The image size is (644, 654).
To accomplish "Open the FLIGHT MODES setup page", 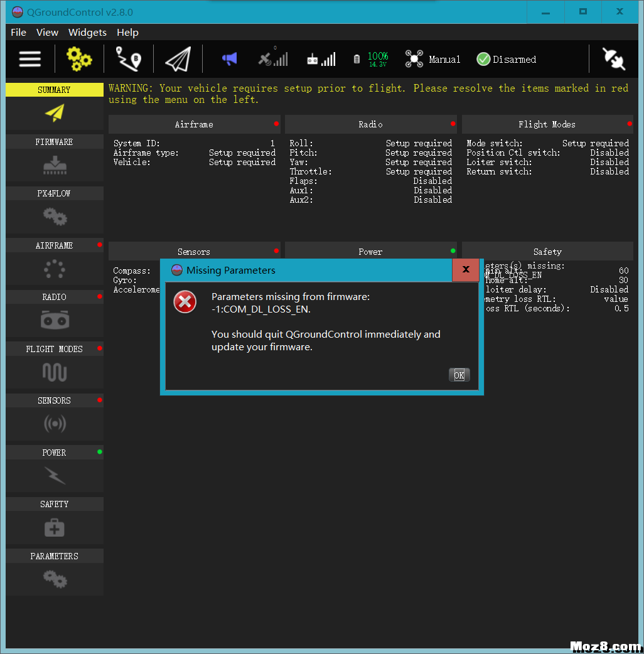I will coord(54,349).
